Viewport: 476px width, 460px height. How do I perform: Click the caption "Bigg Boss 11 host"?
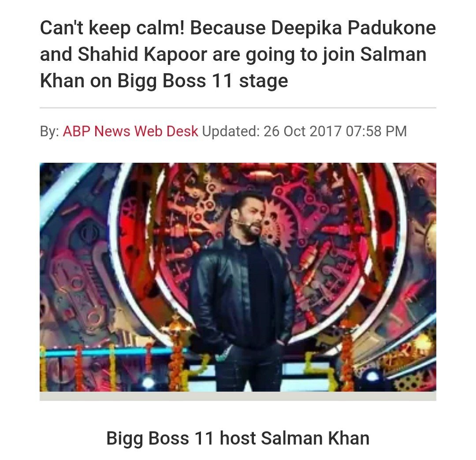(181, 438)
